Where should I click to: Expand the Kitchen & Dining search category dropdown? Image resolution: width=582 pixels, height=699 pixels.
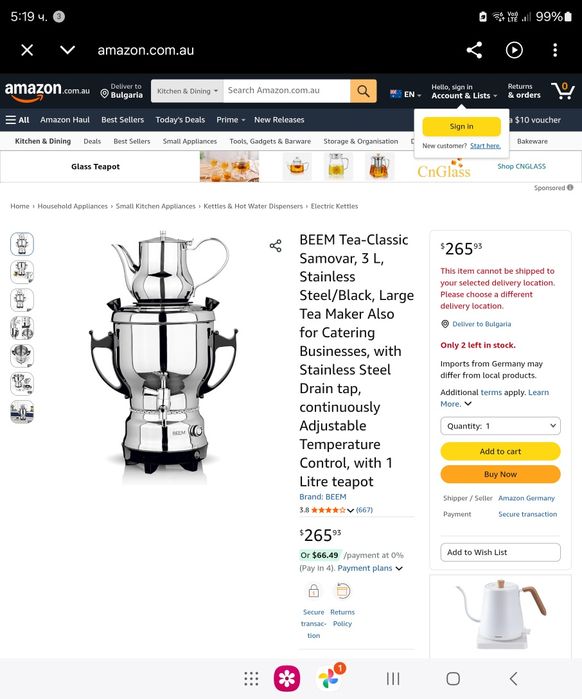187,91
